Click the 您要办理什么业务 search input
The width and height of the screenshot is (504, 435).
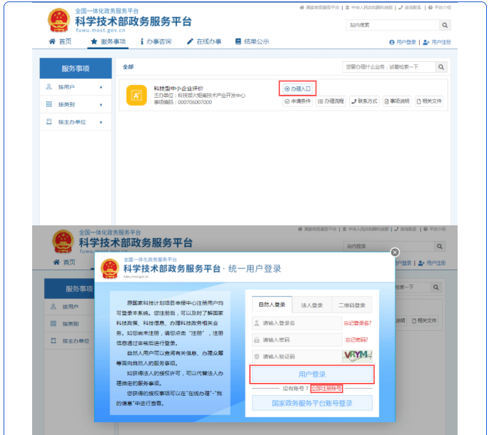click(x=389, y=67)
